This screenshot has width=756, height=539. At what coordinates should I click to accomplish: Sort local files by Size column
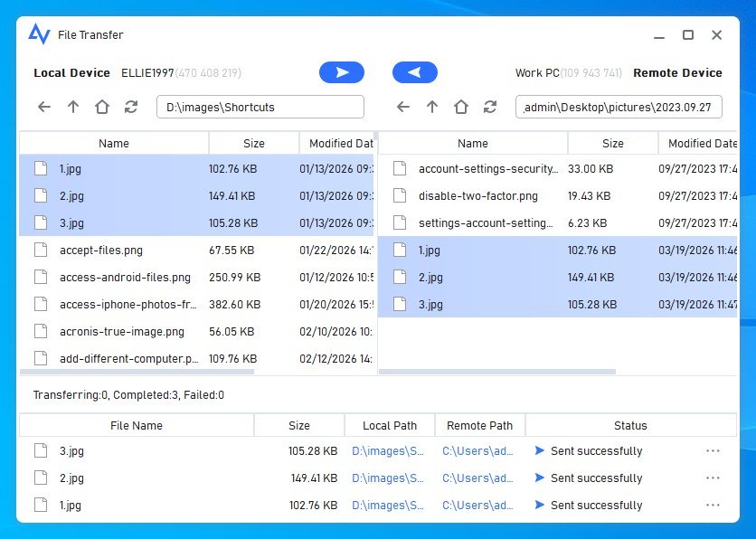[254, 144]
